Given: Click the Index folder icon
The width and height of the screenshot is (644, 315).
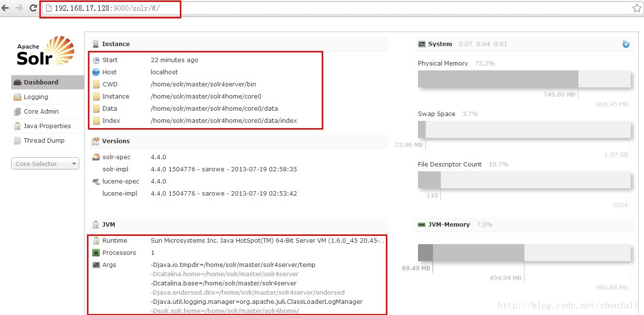Looking at the screenshot, I should pos(96,121).
